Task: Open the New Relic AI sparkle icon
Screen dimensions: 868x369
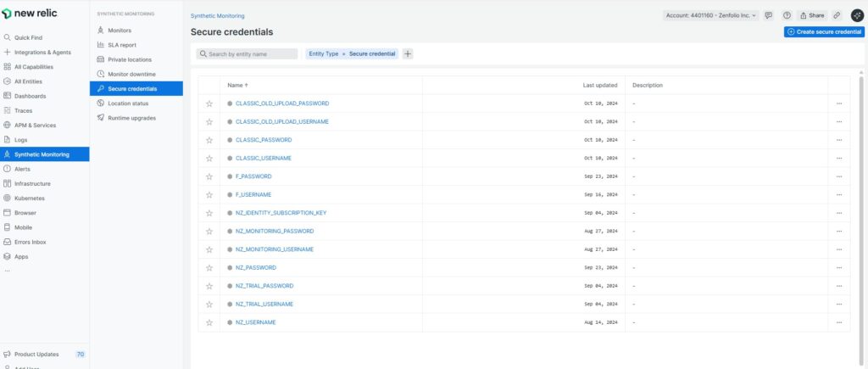Action: tap(857, 15)
